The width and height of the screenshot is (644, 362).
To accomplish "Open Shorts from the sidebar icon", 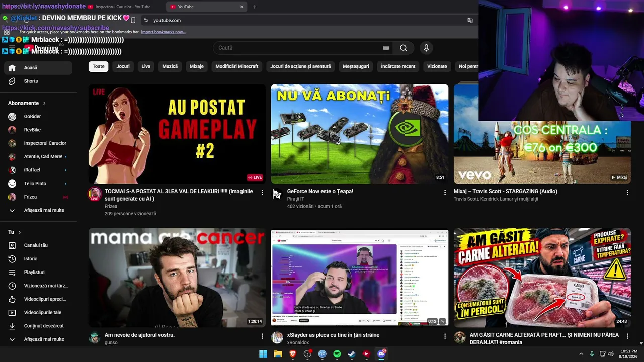I will tap(12, 81).
